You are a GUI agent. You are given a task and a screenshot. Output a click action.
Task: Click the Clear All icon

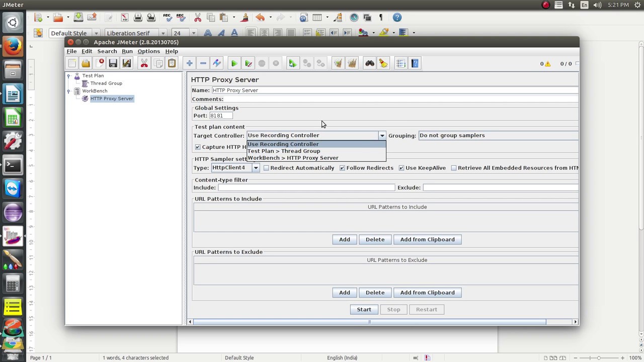point(352,63)
